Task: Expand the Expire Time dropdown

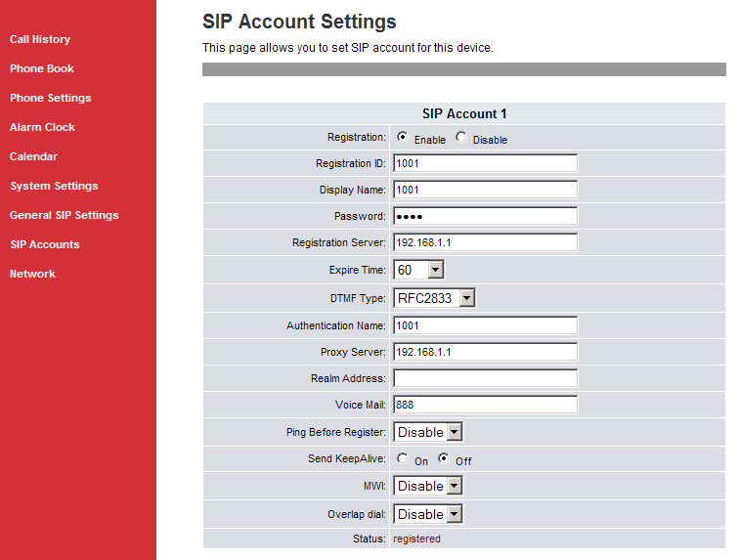Action: [418, 270]
